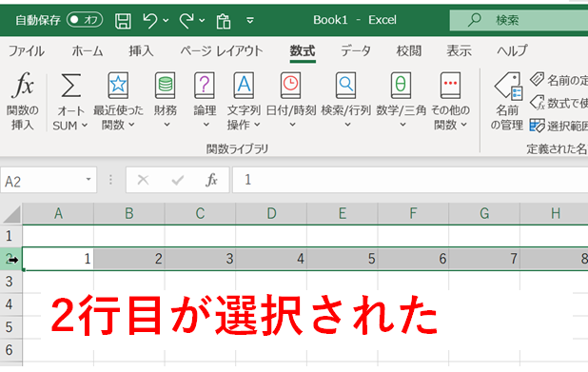Screen dimensions: 588x372
Task: Open the Undo history dropdown arrow
Action: [166, 20]
